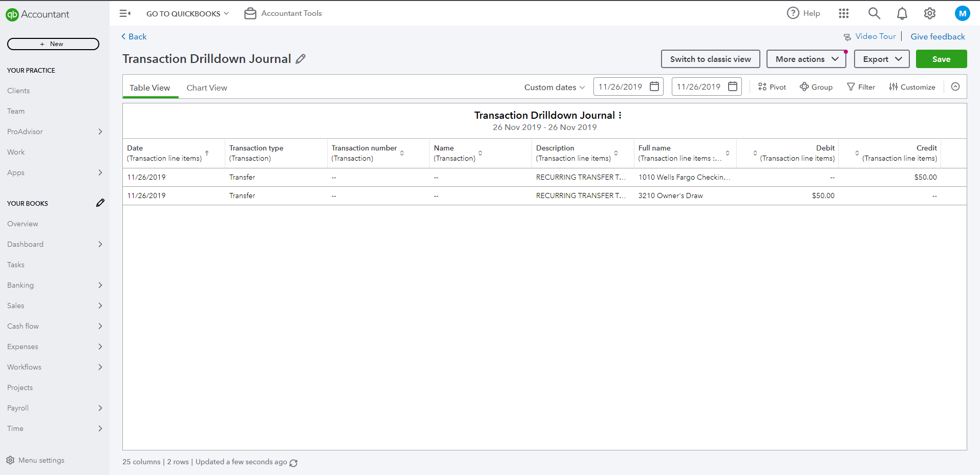Click the Video Tour icon

[x=847, y=37]
